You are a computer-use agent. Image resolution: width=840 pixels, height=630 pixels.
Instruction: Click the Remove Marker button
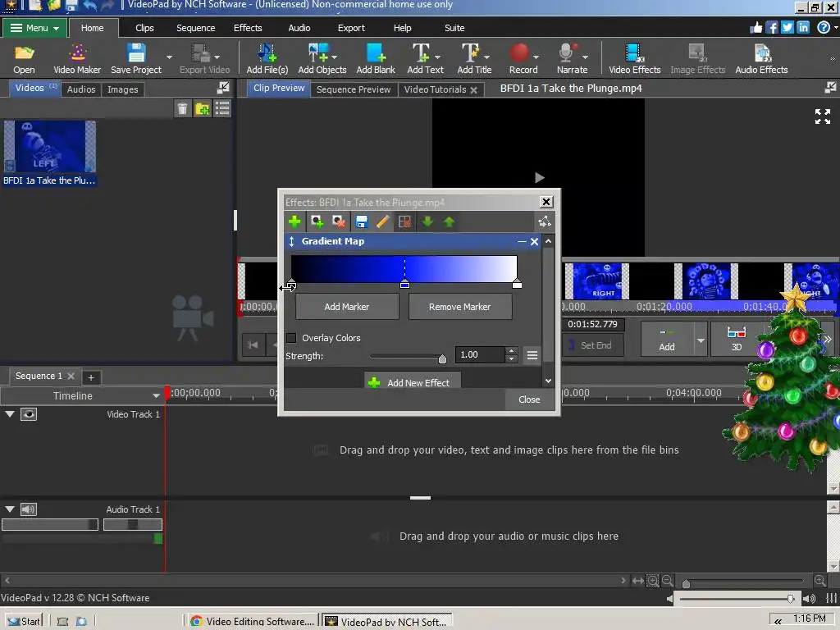tap(459, 307)
